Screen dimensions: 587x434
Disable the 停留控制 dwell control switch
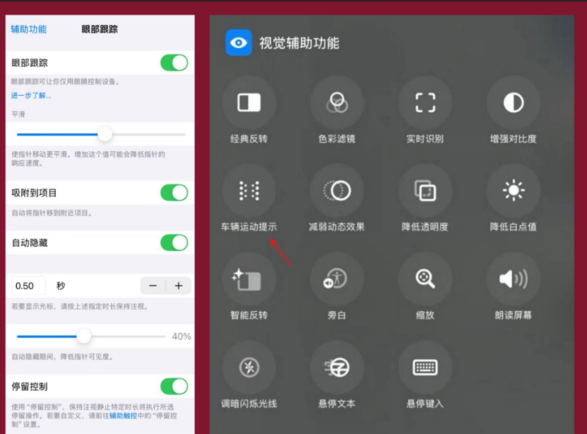coord(174,386)
